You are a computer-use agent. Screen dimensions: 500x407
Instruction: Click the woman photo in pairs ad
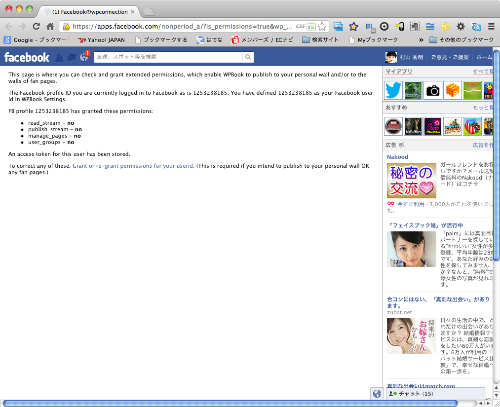click(411, 249)
